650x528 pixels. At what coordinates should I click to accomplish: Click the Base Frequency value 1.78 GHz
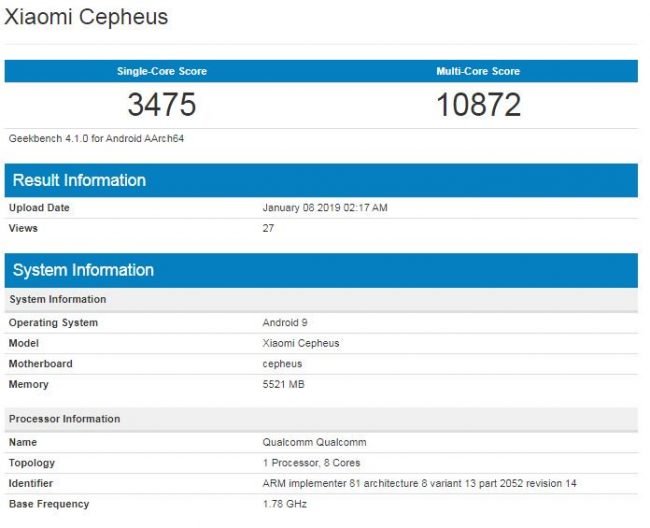click(285, 504)
